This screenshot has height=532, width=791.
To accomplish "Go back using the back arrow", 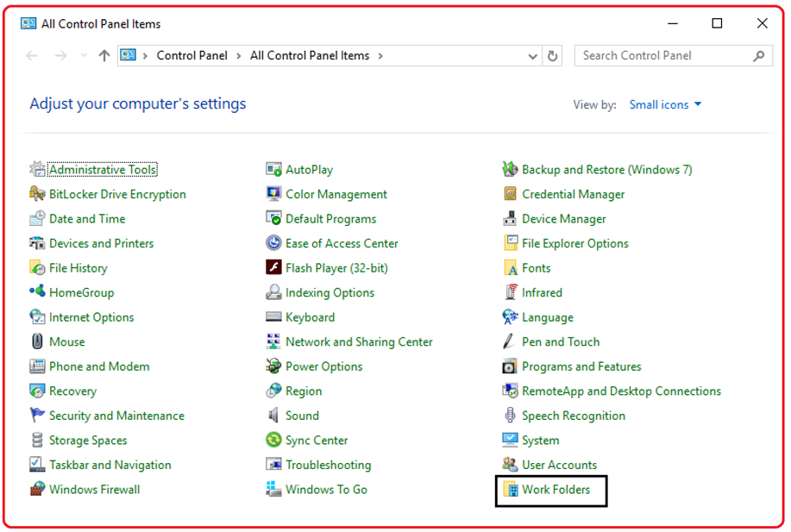I will click(x=32, y=55).
